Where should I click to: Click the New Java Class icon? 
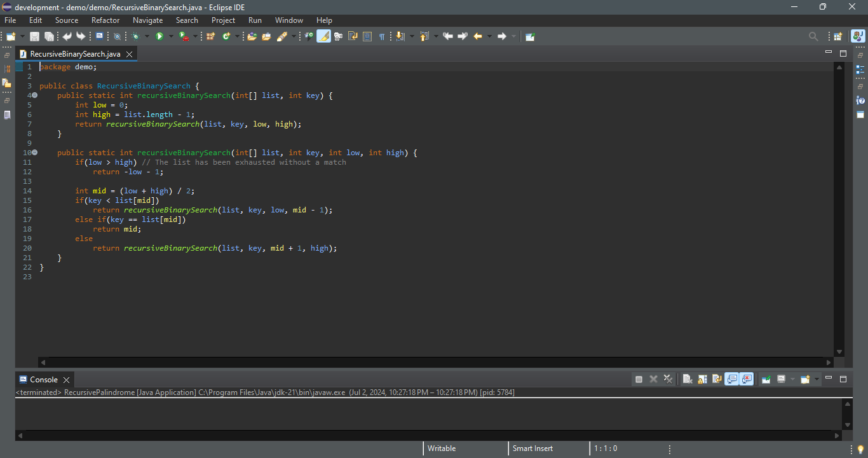point(226,36)
